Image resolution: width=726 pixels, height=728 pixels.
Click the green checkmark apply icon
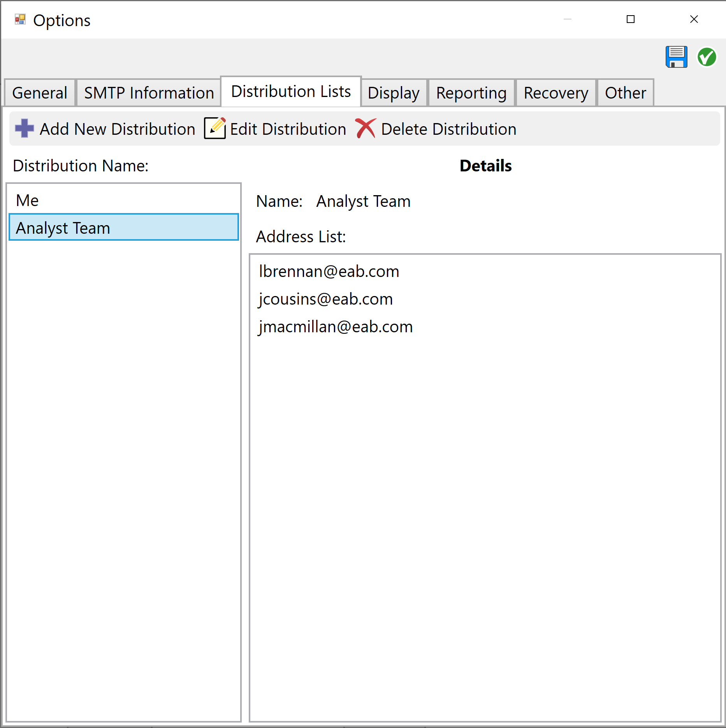coord(707,57)
